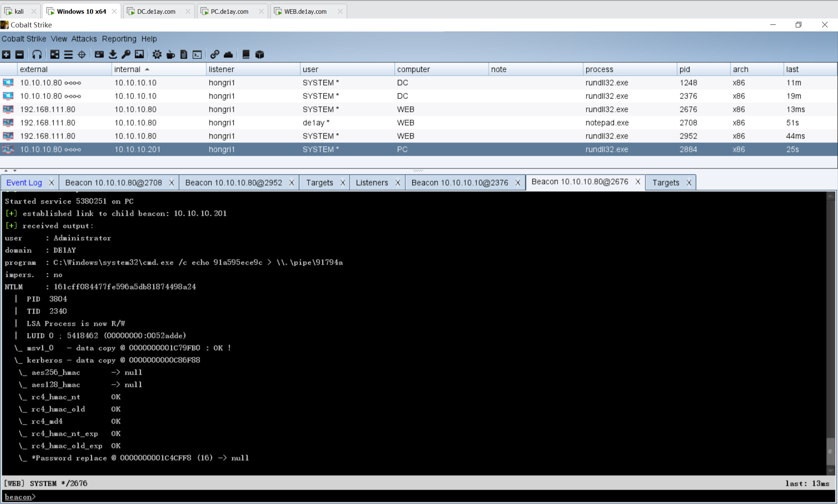This screenshot has height=504, width=838.
Task: Toggle sort on the internal column header
Action: coord(159,69)
